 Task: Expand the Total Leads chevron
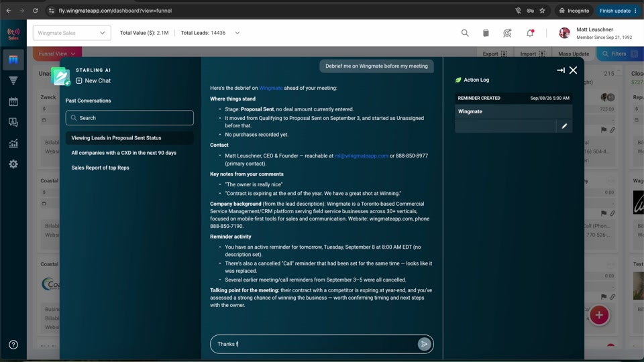click(x=237, y=33)
